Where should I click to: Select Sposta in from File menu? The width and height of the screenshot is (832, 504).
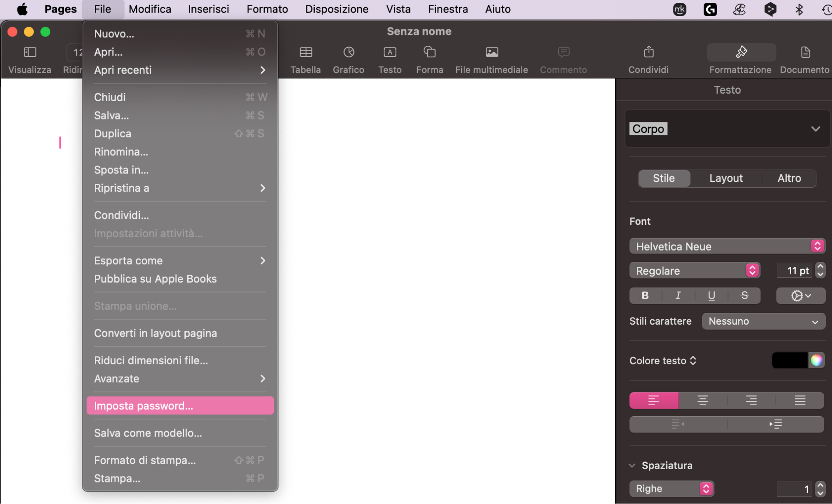[x=180, y=170]
